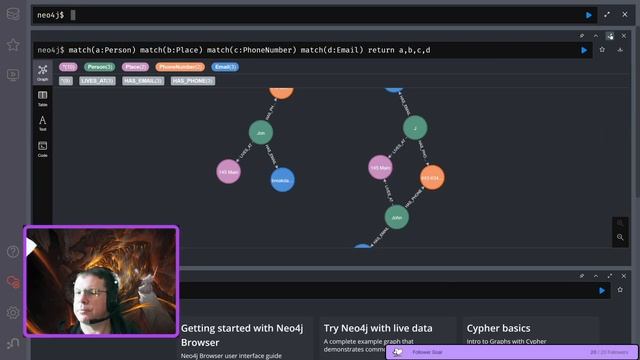Select the Person(3) label pill
This screenshot has width=640, height=360.
[x=100, y=67]
